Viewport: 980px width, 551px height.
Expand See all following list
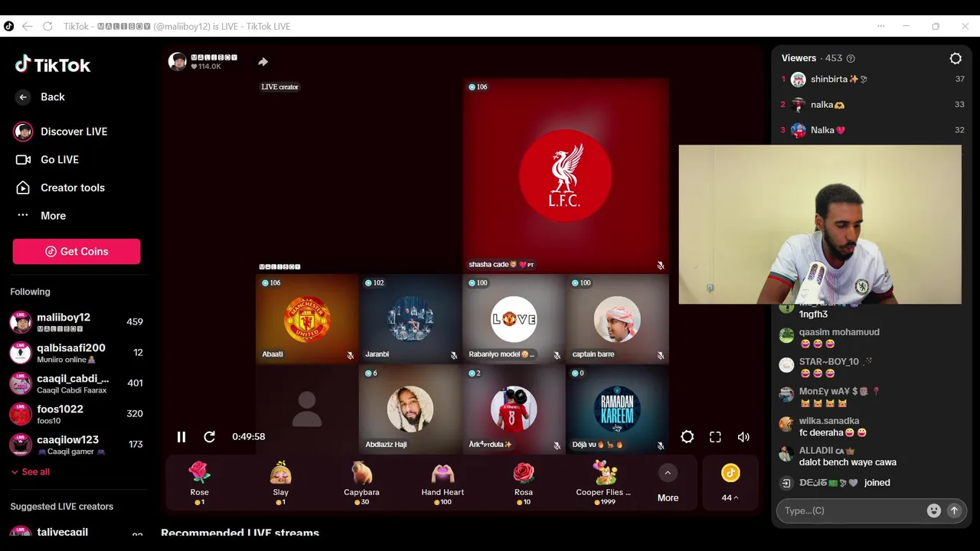[x=31, y=472]
